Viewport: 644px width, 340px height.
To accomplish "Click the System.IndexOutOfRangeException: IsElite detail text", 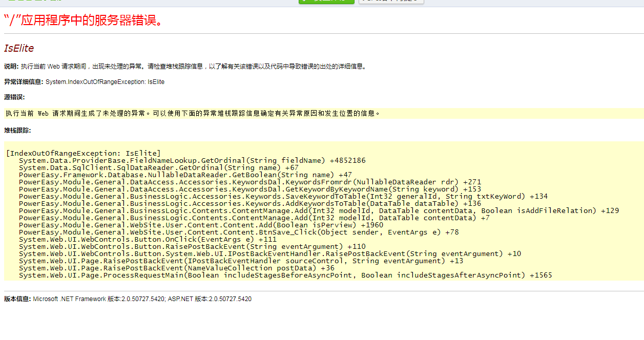I will (x=105, y=82).
